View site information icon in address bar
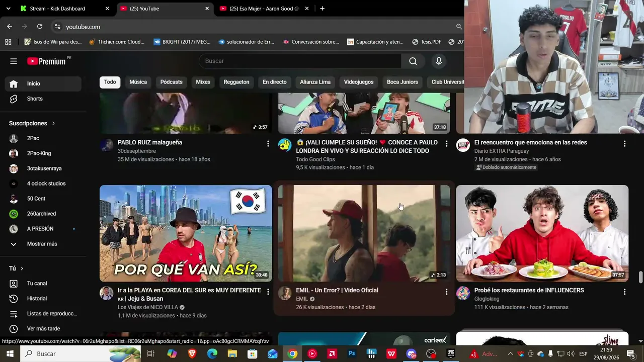The image size is (644, 362). coord(57,27)
